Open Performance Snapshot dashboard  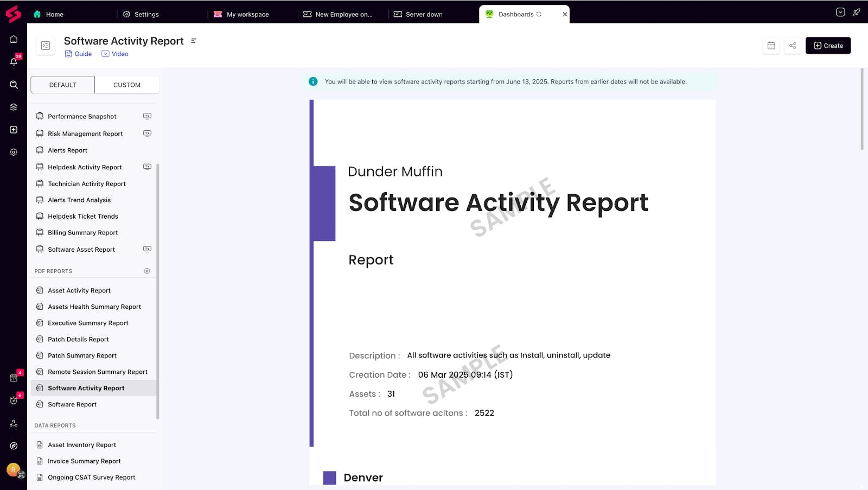tap(82, 117)
